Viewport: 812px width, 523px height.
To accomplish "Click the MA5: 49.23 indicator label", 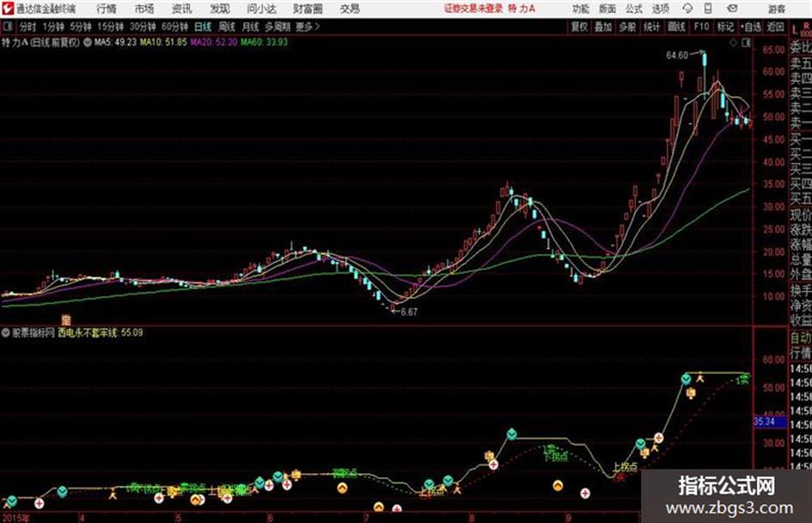I will [x=115, y=42].
